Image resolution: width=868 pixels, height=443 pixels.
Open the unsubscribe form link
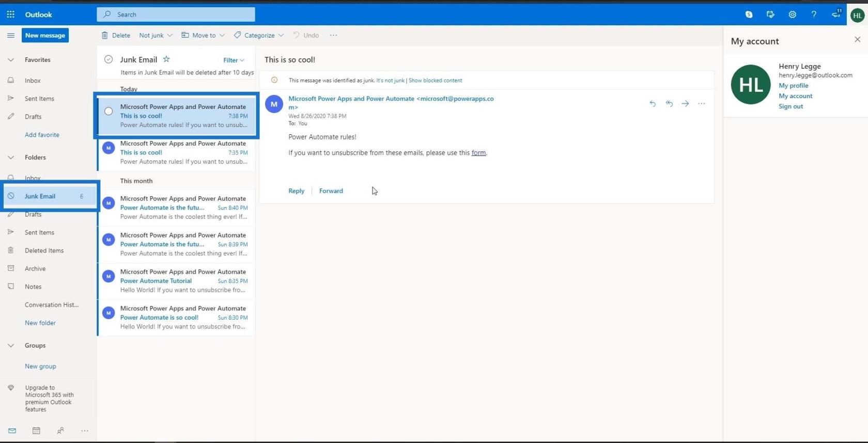pyautogui.click(x=478, y=153)
